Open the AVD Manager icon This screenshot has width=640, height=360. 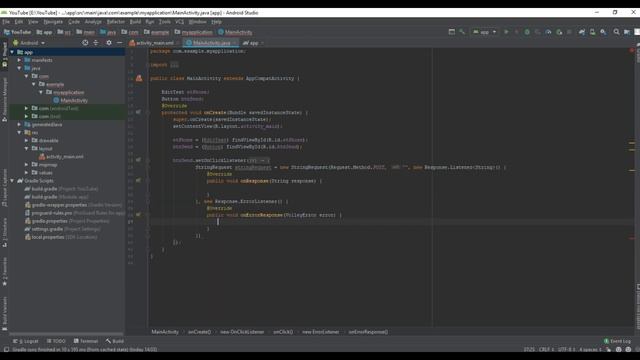pos(592,32)
